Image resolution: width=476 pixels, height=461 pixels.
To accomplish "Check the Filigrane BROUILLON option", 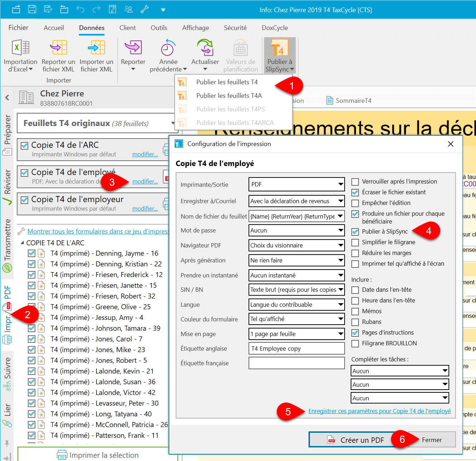I will pyautogui.click(x=355, y=344).
